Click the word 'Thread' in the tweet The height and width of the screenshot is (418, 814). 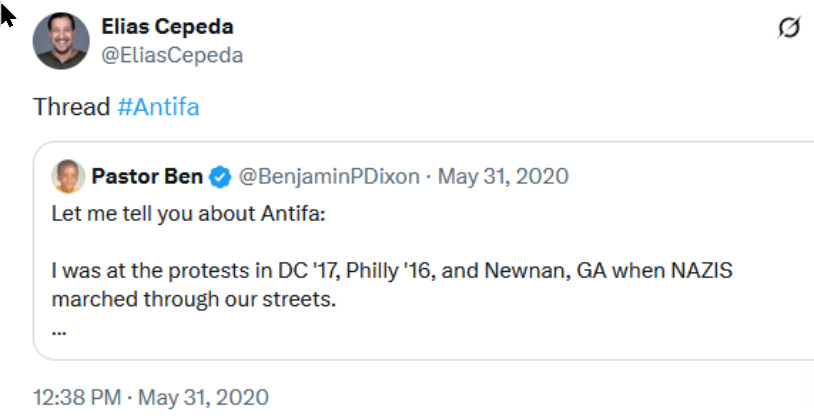pos(71,107)
